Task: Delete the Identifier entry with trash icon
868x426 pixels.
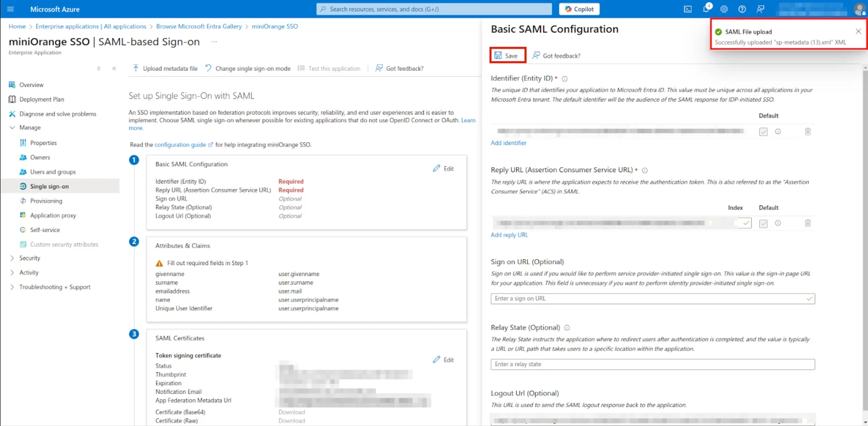Action: pos(808,132)
